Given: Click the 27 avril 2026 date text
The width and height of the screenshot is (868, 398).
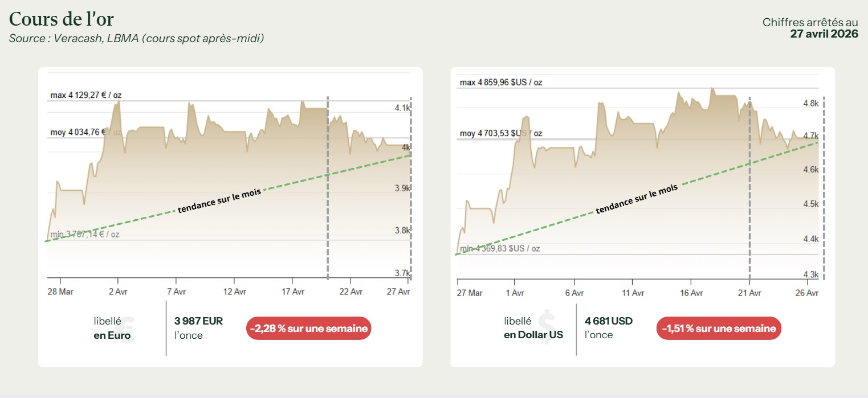Looking at the screenshot, I should coord(824,34).
